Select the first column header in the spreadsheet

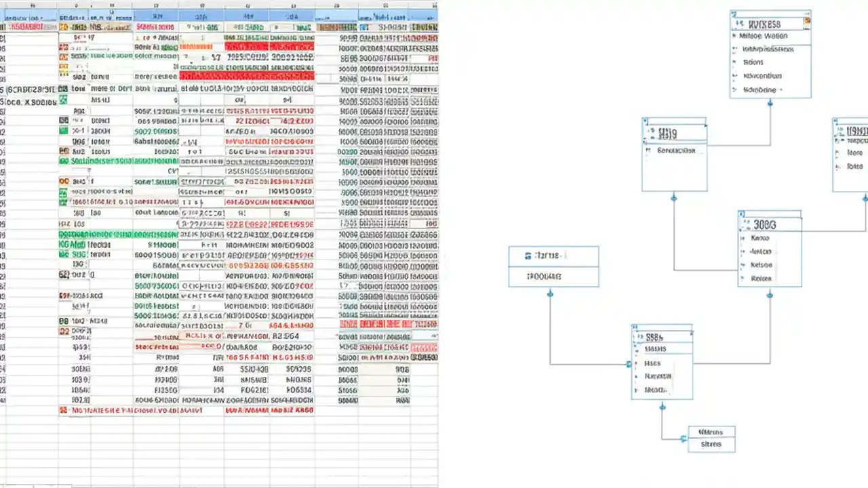tap(32, 5)
